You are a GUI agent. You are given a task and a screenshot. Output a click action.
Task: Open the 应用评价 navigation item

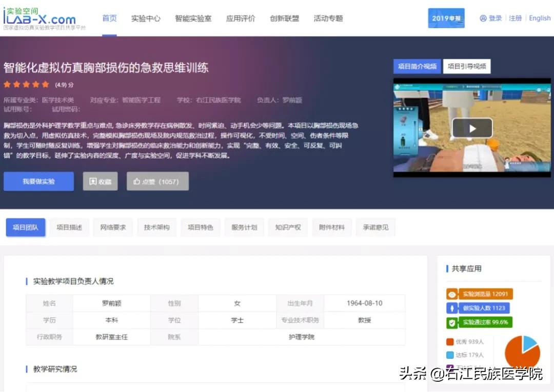pos(240,18)
